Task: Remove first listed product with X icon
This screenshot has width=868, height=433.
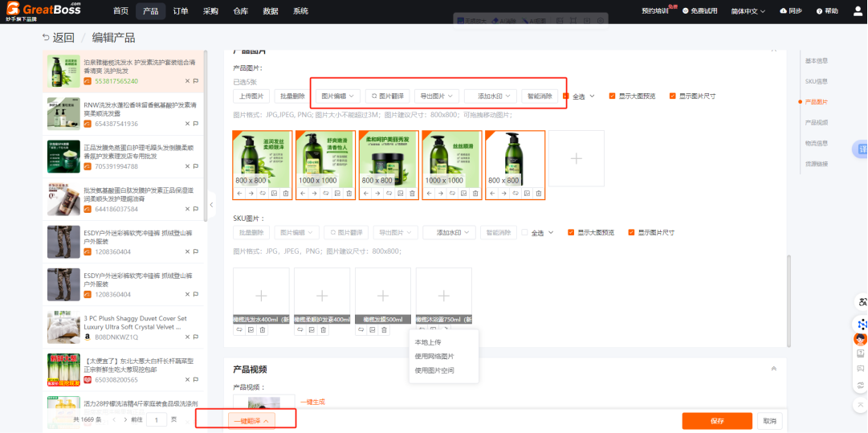Action: pos(187,81)
